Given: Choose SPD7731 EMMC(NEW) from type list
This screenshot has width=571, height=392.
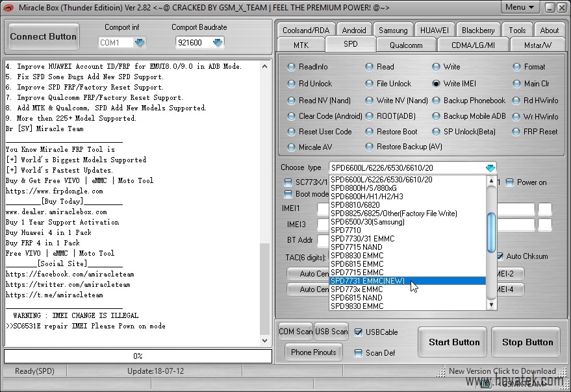Looking at the screenshot, I should 408,280.
